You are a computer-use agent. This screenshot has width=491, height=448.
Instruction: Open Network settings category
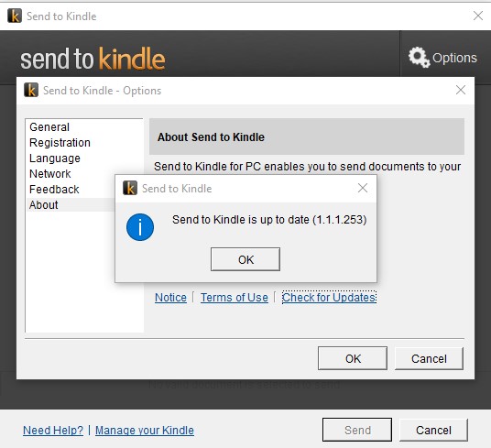(x=50, y=174)
